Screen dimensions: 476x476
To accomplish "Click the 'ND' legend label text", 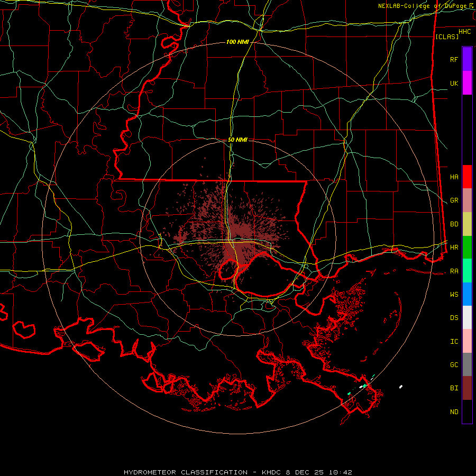I will coord(454,412).
